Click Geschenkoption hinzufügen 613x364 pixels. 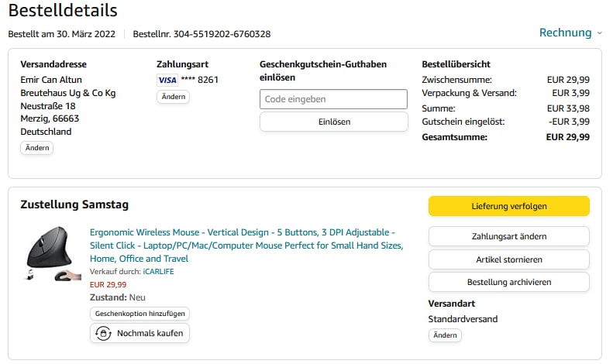point(140,314)
